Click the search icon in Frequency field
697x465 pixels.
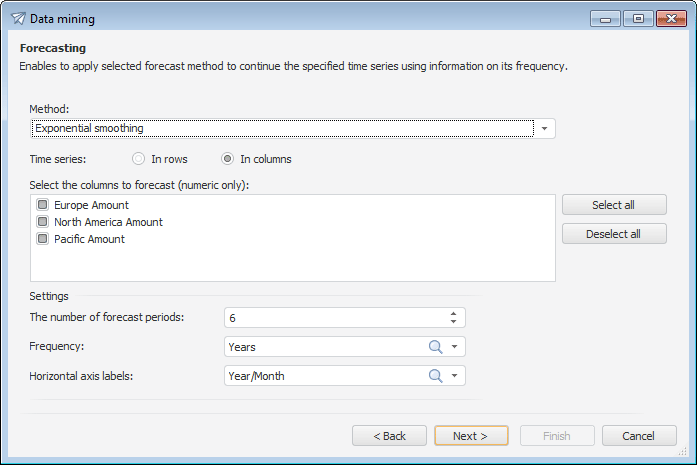435,347
